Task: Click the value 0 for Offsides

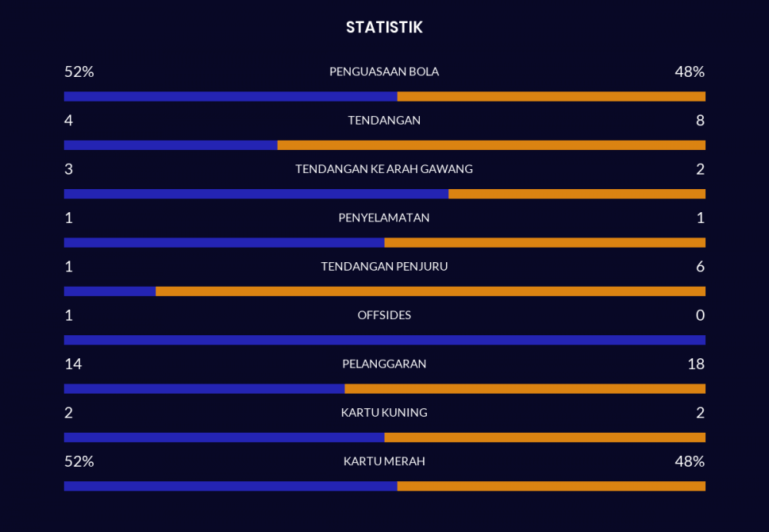Action: tap(700, 315)
